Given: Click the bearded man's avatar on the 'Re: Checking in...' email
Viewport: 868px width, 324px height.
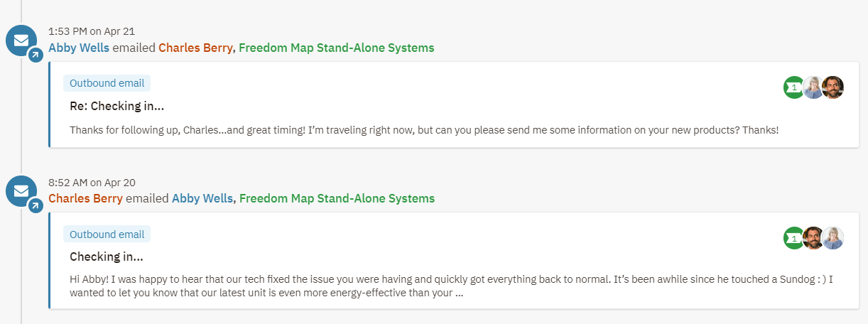Looking at the screenshot, I should (x=832, y=87).
